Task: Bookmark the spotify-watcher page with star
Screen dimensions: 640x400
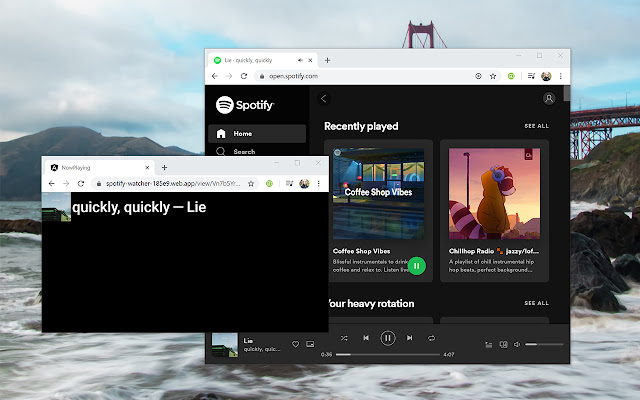Action: click(251, 184)
